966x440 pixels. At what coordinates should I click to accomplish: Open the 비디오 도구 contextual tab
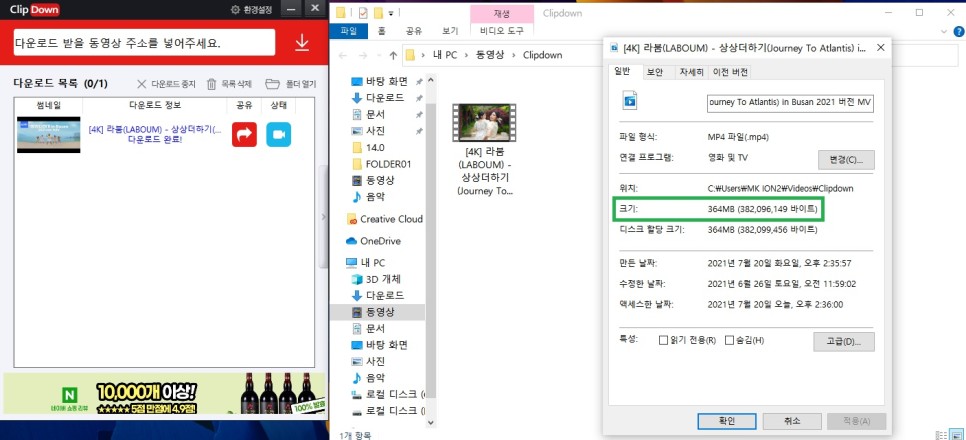(501, 31)
